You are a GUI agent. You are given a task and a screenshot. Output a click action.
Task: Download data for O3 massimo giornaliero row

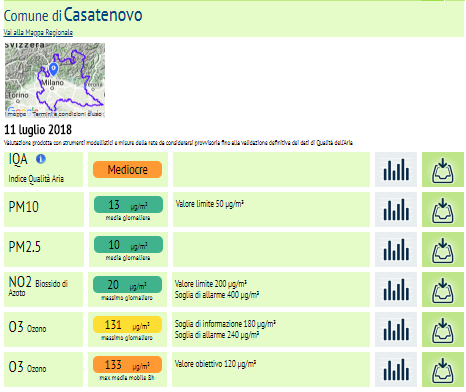[443, 330]
